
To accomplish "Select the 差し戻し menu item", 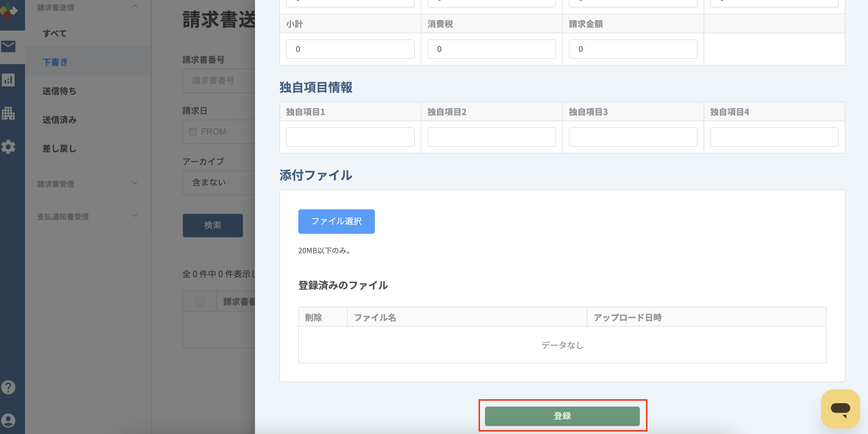I will (59, 148).
